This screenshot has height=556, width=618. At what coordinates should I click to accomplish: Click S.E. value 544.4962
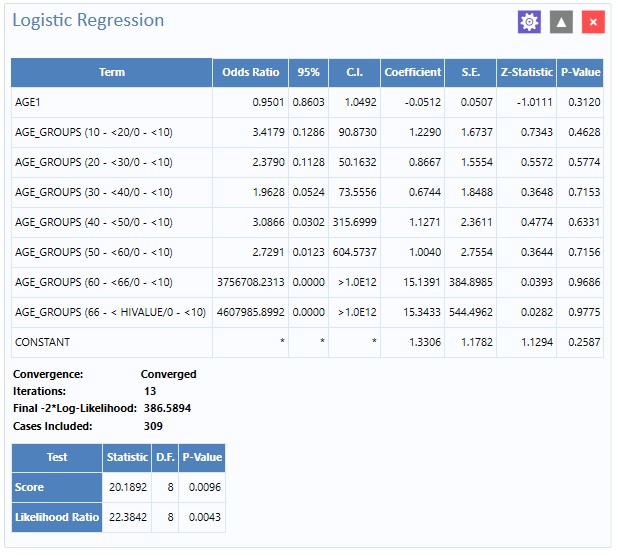[x=471, y=312]
